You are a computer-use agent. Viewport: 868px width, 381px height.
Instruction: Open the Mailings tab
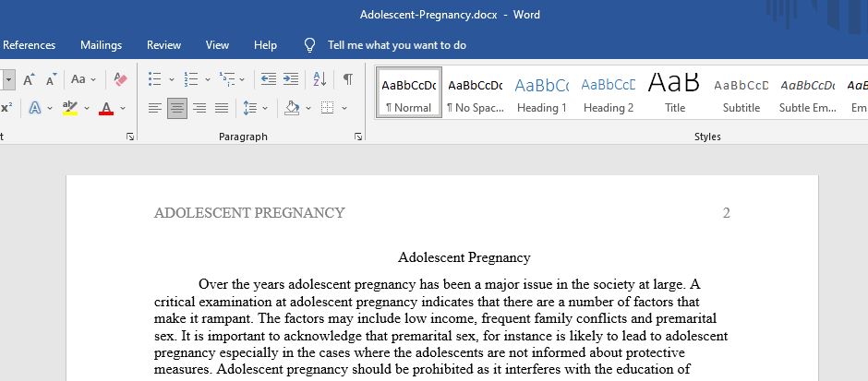(x=101, y=45)
